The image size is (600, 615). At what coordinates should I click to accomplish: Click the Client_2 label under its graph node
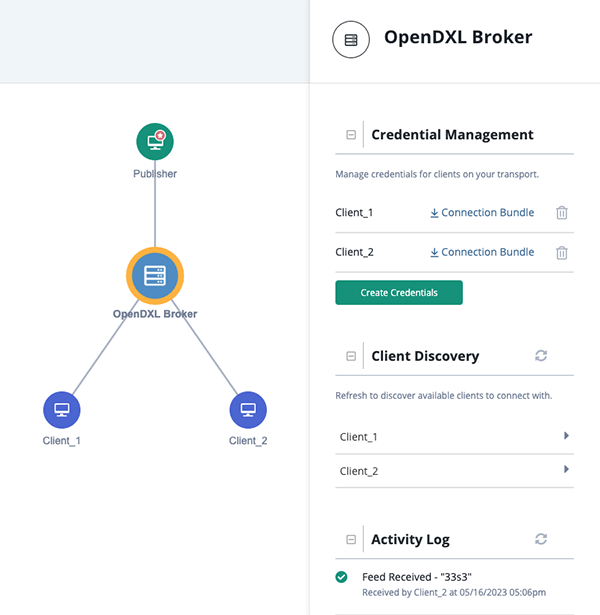(x=248, y=441)
